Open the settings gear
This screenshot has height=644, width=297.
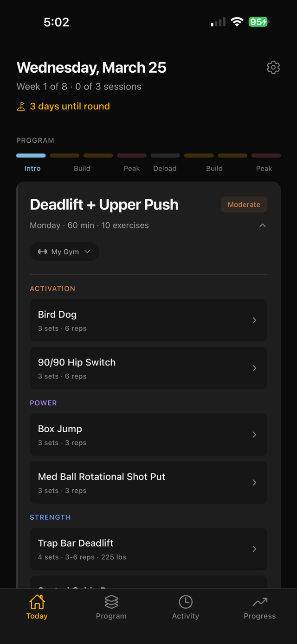(x=273, y=67)
